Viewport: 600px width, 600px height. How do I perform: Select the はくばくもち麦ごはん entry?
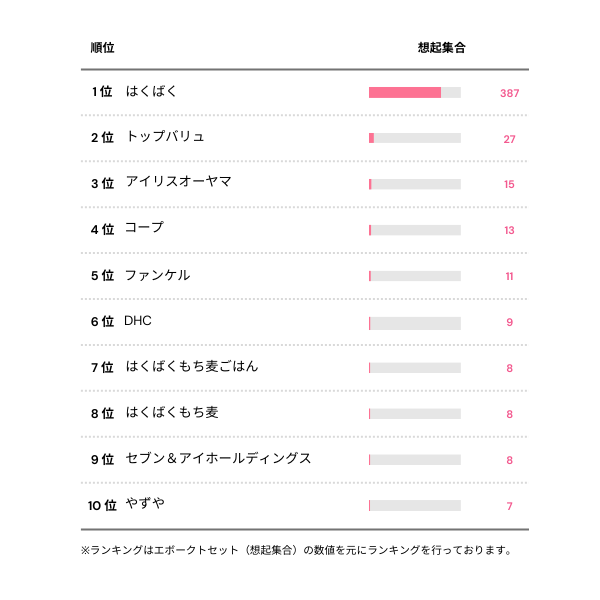(192, 367)
